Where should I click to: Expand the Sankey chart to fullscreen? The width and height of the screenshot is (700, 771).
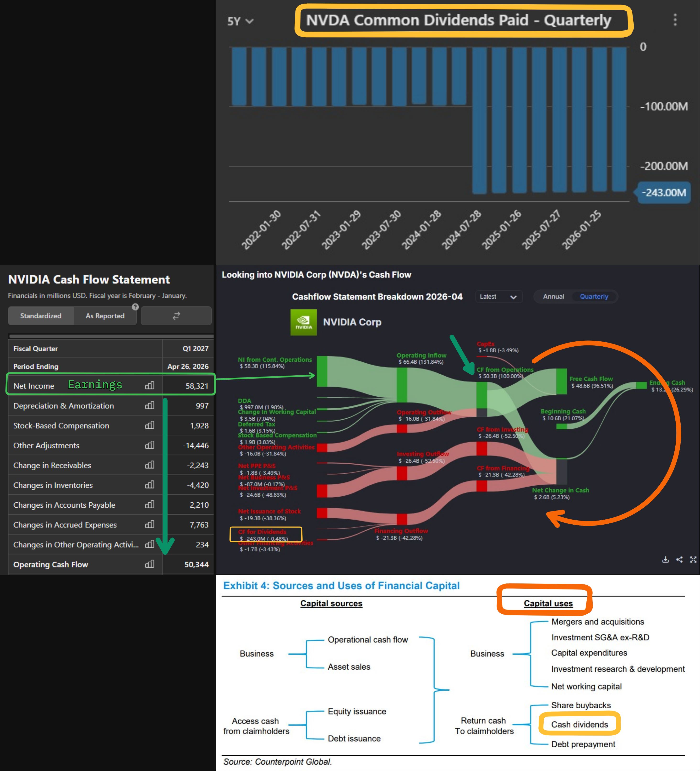coord(693,560)
